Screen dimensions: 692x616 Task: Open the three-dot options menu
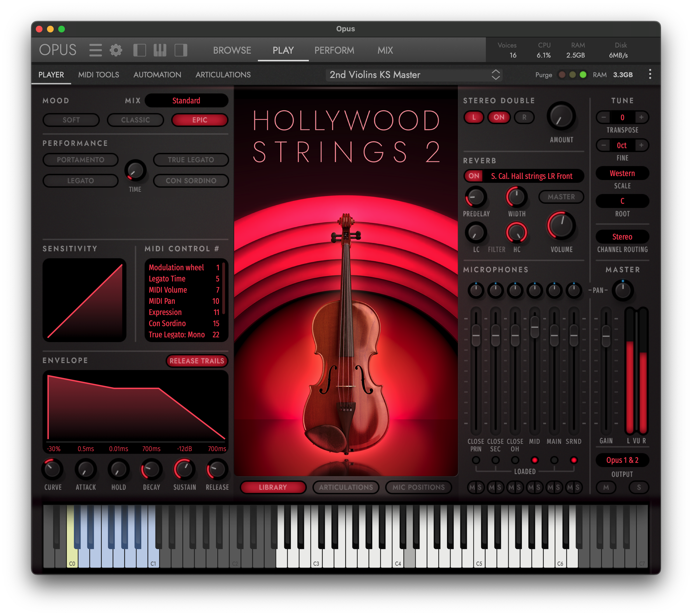pos(650,74)
